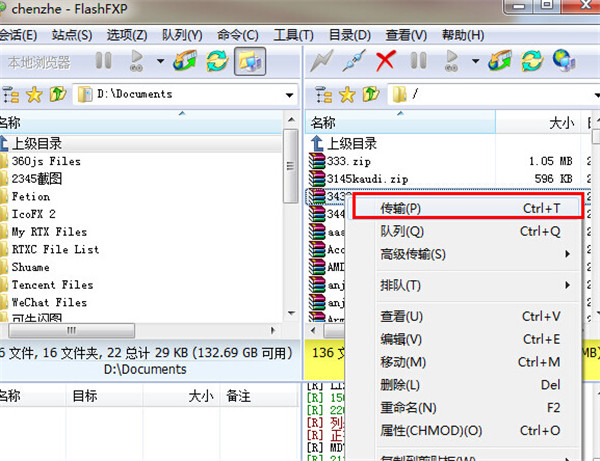The height and width of the screenshot is (461, 600).
Task: Click the red X abort button
Action: click(385, 61)
